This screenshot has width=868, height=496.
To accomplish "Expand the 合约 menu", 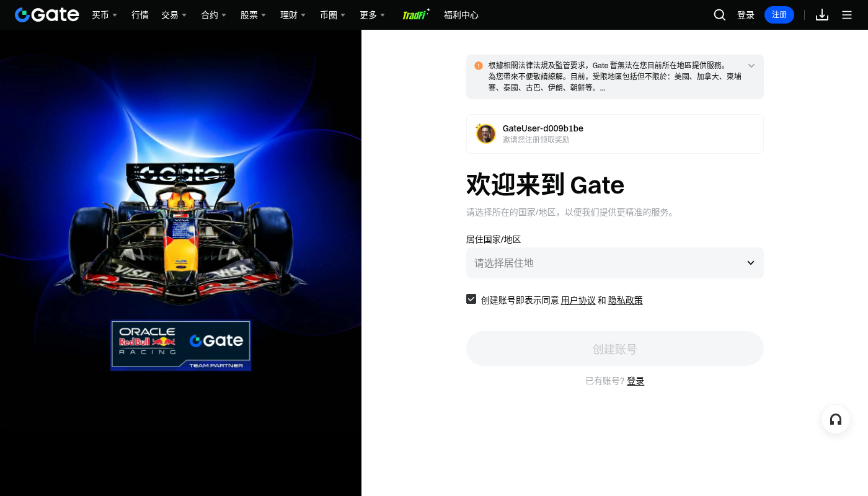I will pyautogui.click(x=213, y=15).
